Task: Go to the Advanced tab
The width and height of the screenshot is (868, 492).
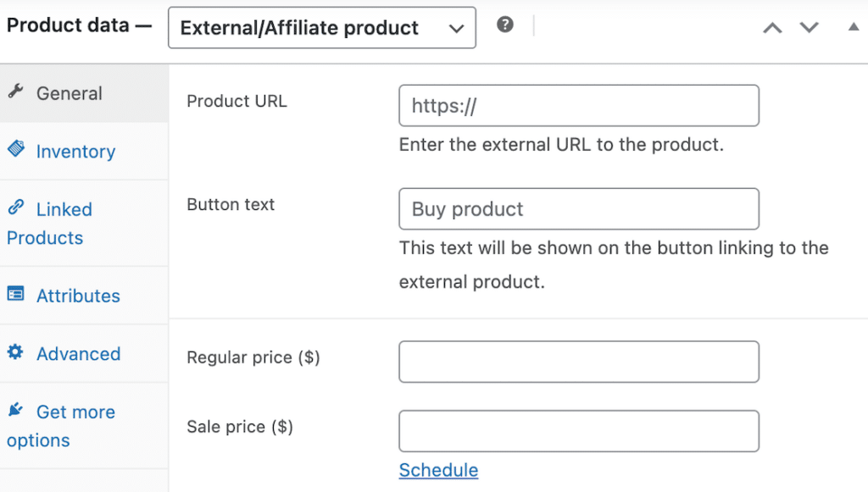Action: [x=78, y=354]
